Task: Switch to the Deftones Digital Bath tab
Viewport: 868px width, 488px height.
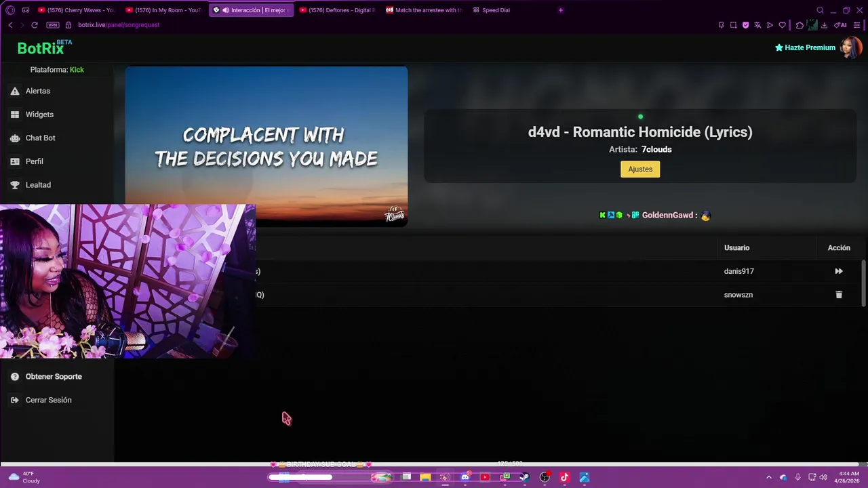Action: click(x=337, y=10)
